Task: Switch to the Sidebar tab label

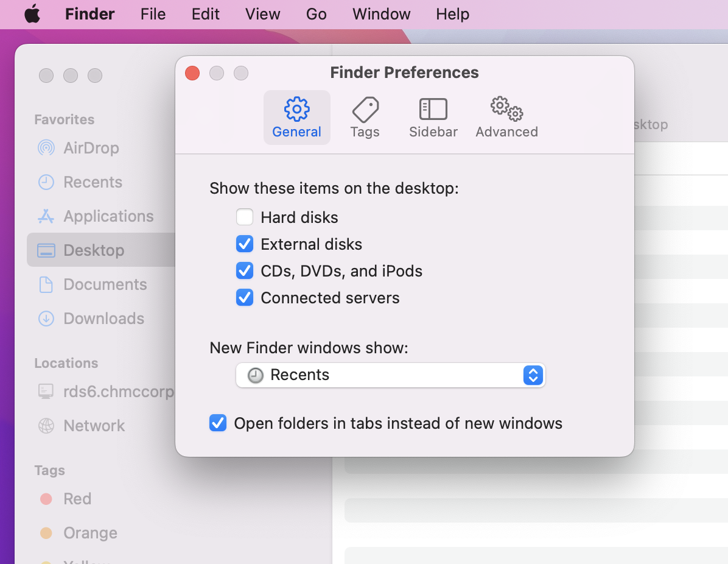Action: [x=433, y=132]
